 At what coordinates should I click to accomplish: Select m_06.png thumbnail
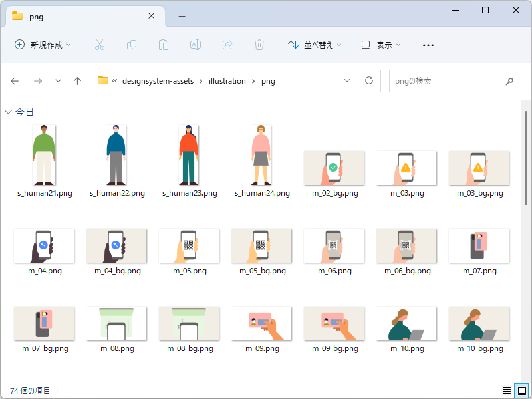pyautogui.click(x=334, y=245)
